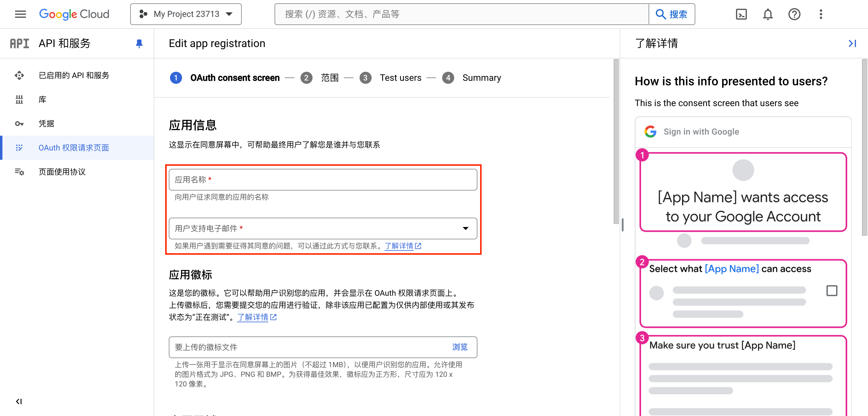Click '[App Name] wants access' preview text
Image resolution: width=868 pixels, height=416 pixels.
pos(743,197)
